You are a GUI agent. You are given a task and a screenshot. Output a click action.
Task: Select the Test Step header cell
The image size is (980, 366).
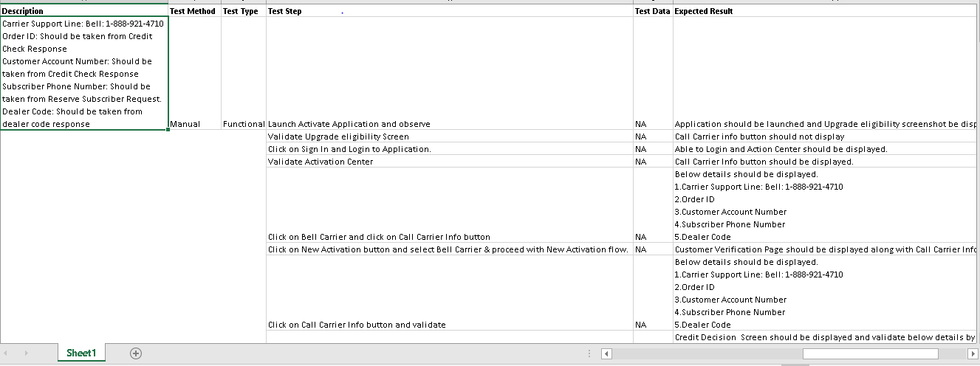pos(450,11)
